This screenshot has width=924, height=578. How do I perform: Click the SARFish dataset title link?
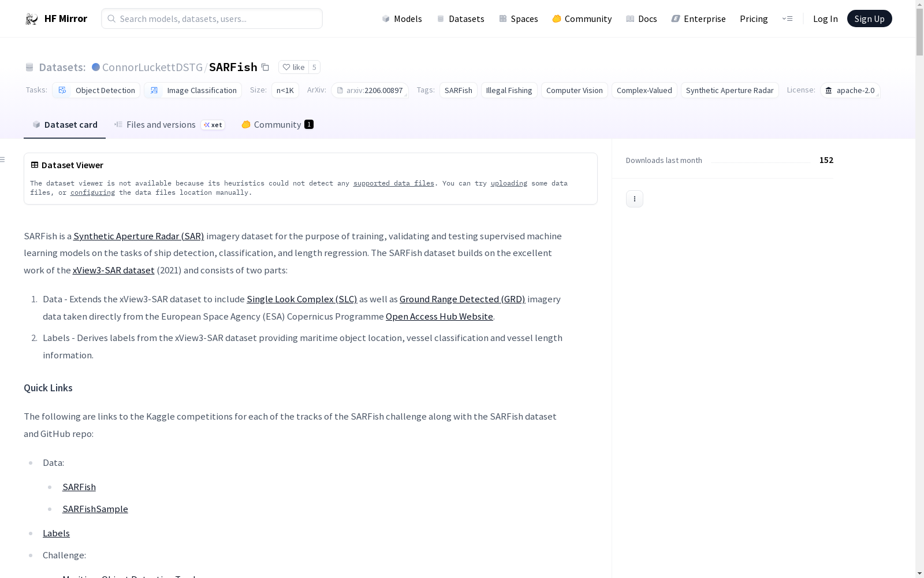pos(233,67)
